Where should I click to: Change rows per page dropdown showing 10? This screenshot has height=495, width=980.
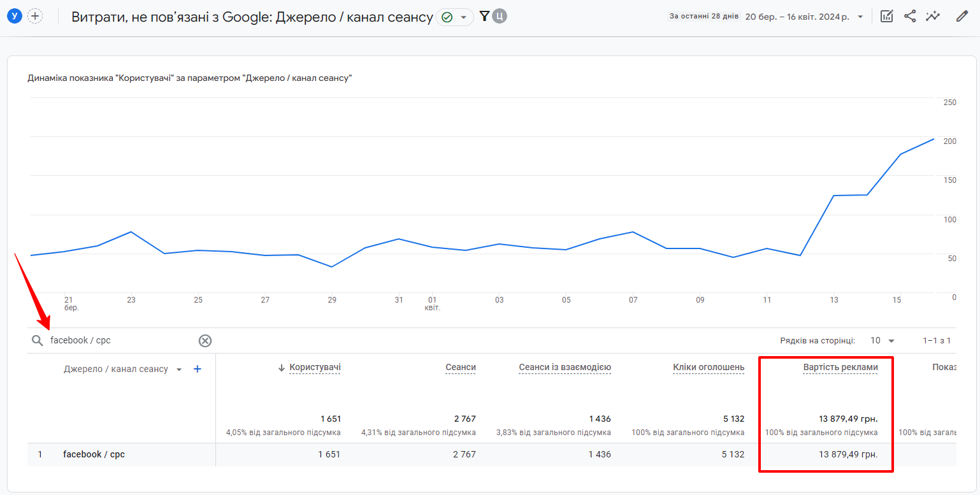(x=883, y=341)
